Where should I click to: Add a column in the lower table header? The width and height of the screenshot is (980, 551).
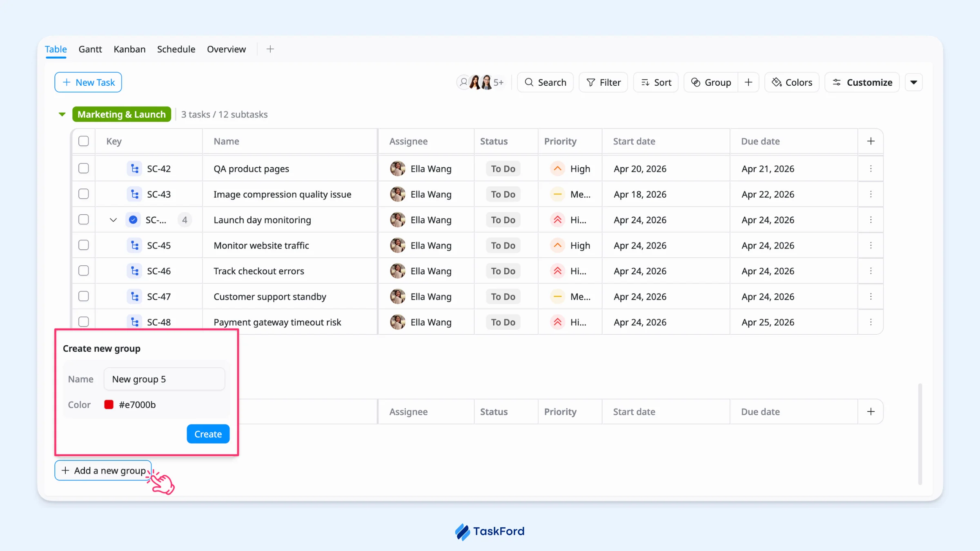[871, 411]
